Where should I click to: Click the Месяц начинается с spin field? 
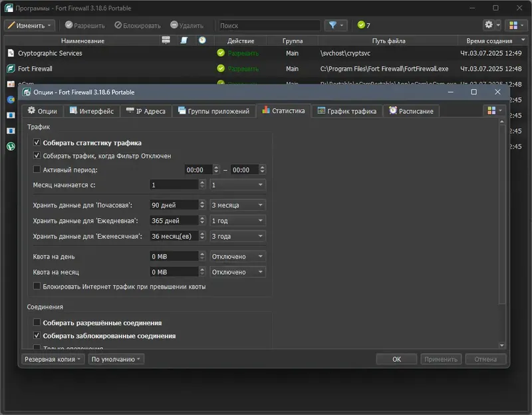tap(174, 185)
